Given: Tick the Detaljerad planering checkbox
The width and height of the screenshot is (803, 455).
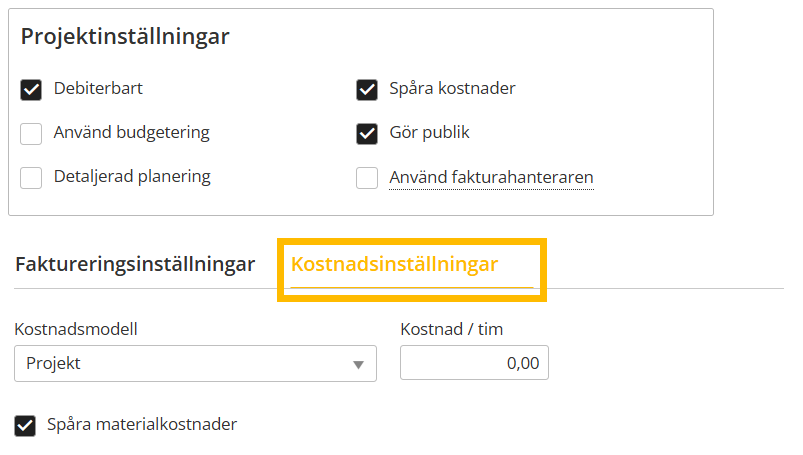Looking at the screenshot, I should point(31,177).
